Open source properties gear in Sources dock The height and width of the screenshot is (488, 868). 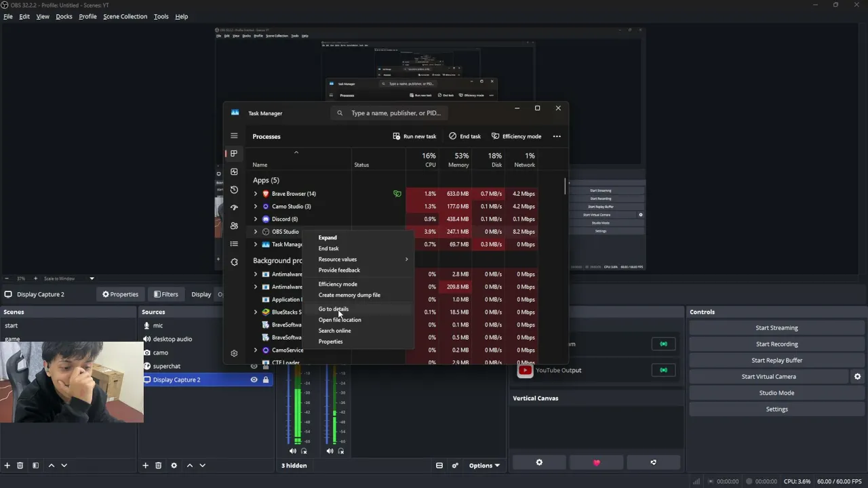tap(174, 466)
